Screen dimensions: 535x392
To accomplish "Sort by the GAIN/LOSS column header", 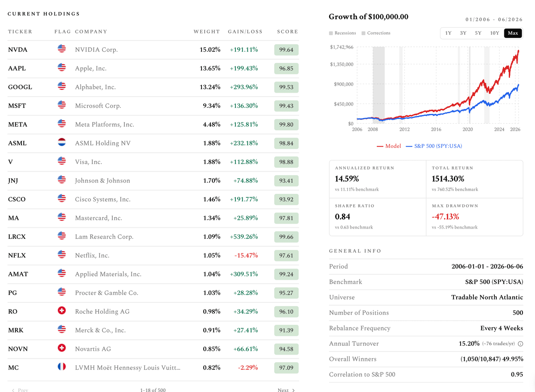I will [245, 32].
